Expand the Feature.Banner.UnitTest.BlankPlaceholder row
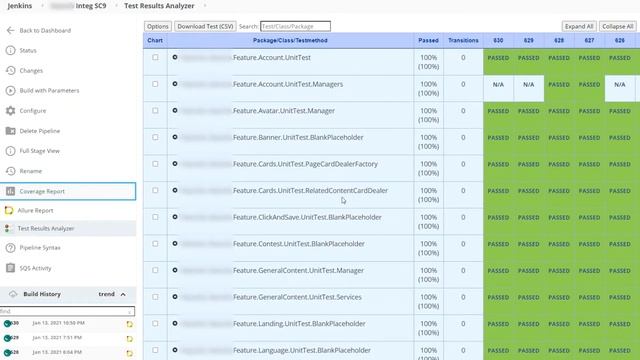Viewport: 640px width, 360px height. click(175, 137)
